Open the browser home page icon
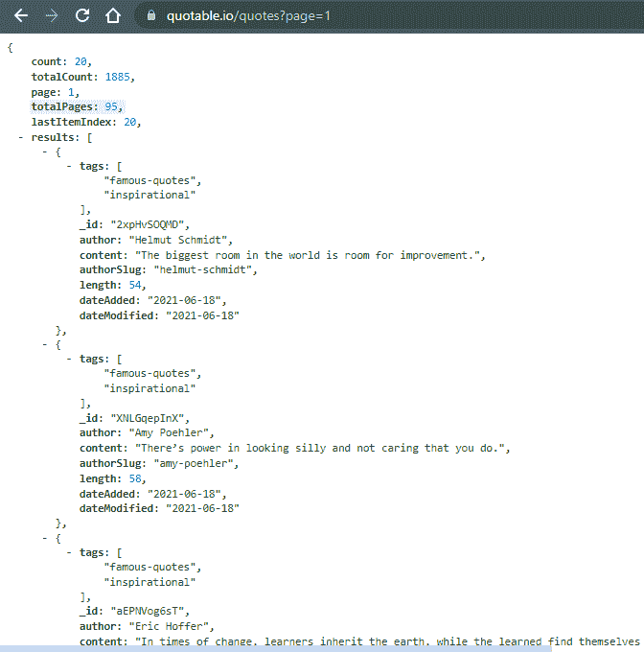This screenshot has height=652, width=644. (113, 16)
